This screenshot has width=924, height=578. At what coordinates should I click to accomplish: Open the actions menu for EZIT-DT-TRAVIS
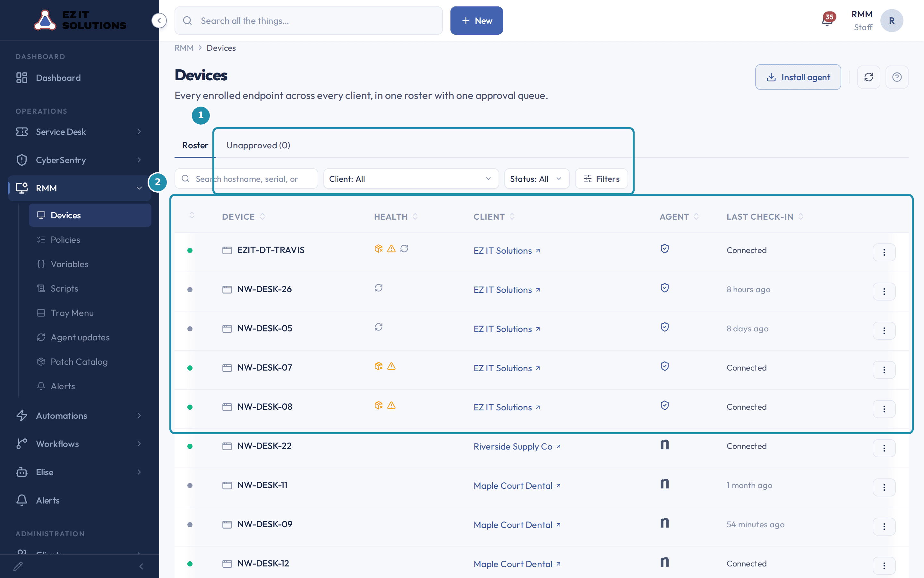(x=884, y=252)
